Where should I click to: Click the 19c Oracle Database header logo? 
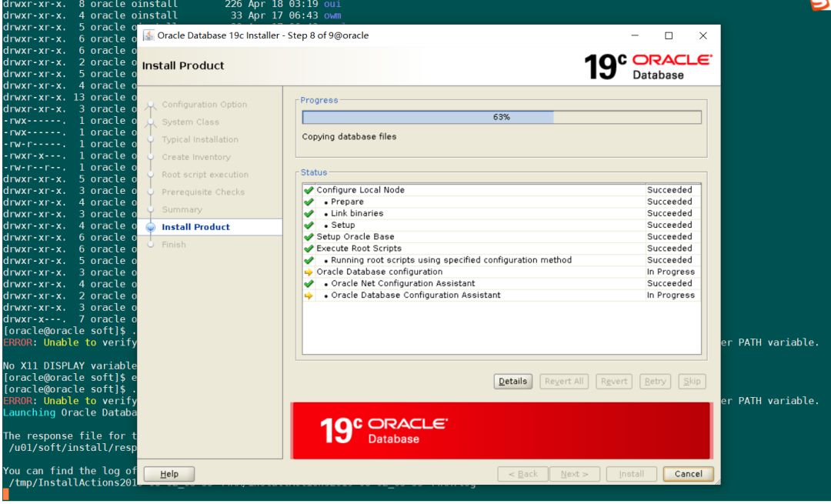click(x=648, y=66)
